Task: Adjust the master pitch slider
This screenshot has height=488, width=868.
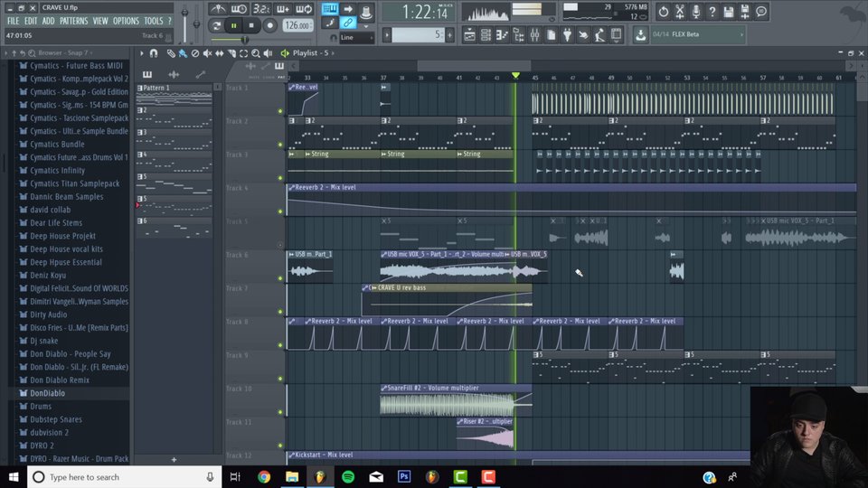Action: click(x=196, y=23)
